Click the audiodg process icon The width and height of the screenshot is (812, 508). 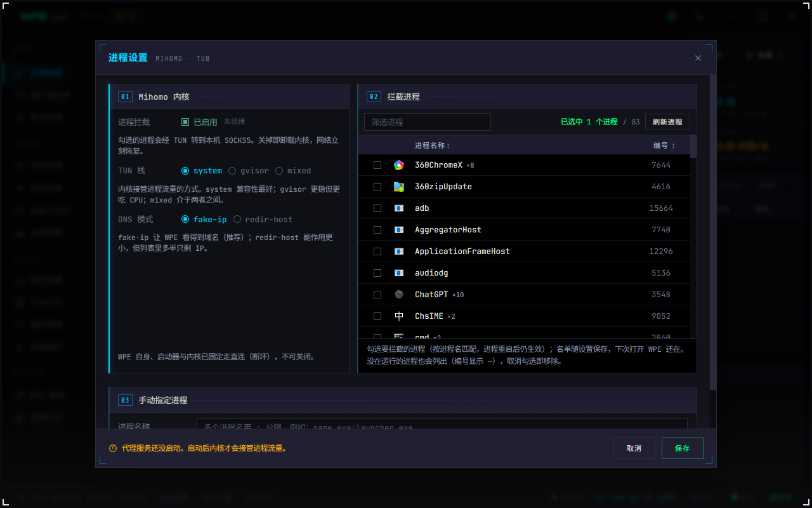click(399, 273)
